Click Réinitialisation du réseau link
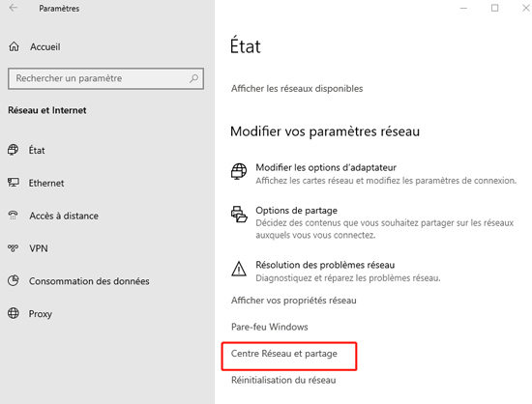The width and height of the screenshot is (532, 404). (283, 380)
